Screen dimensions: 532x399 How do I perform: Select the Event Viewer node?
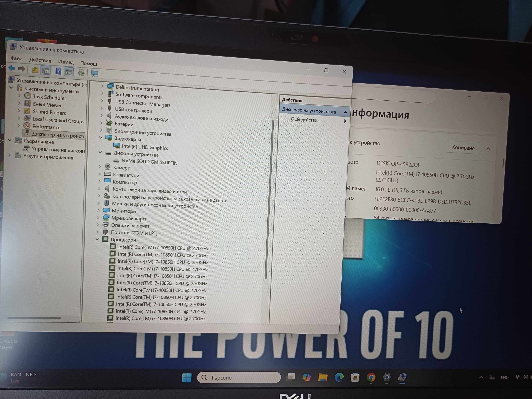(47, 105)
